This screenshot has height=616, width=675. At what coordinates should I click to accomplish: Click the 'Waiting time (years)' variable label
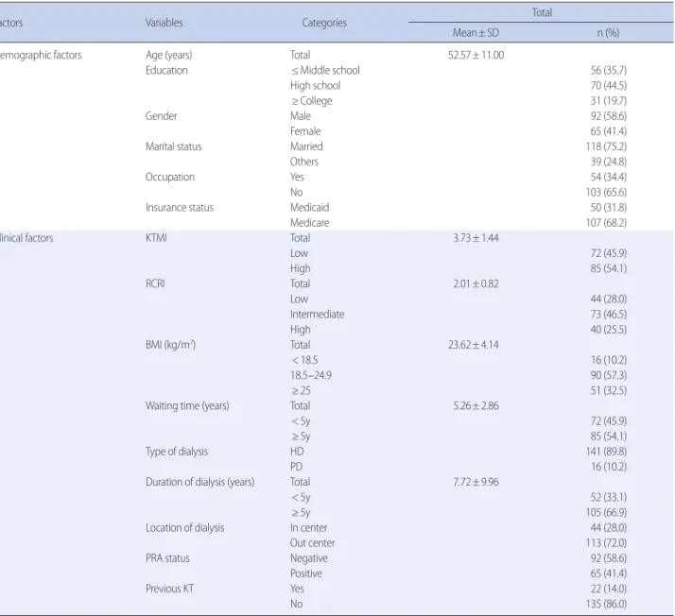pos(187,406)
